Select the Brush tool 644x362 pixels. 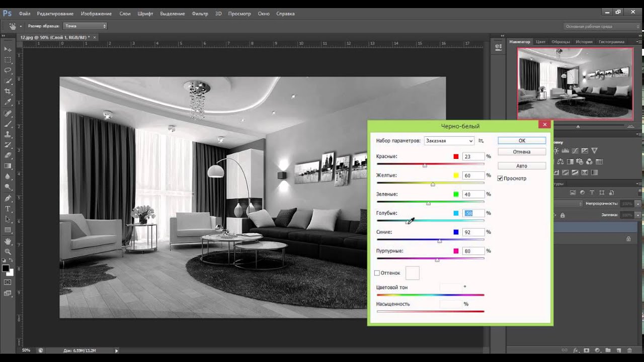point(8,124)
